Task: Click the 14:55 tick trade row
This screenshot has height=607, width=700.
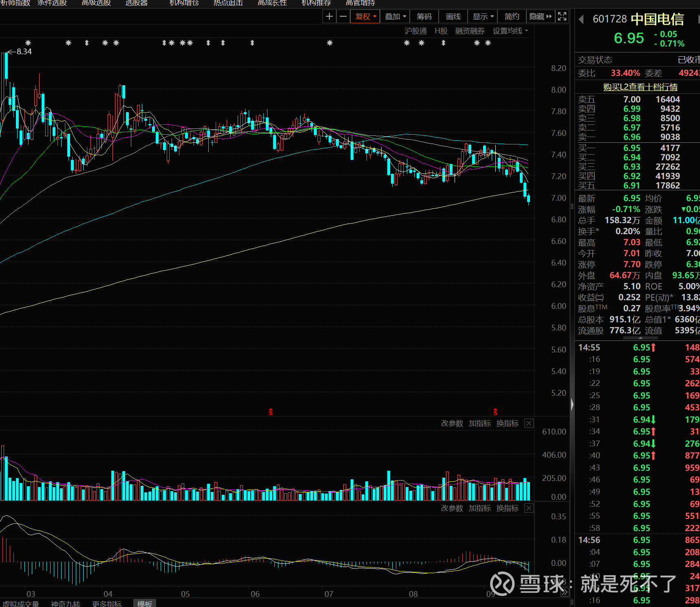Action: 637,348
